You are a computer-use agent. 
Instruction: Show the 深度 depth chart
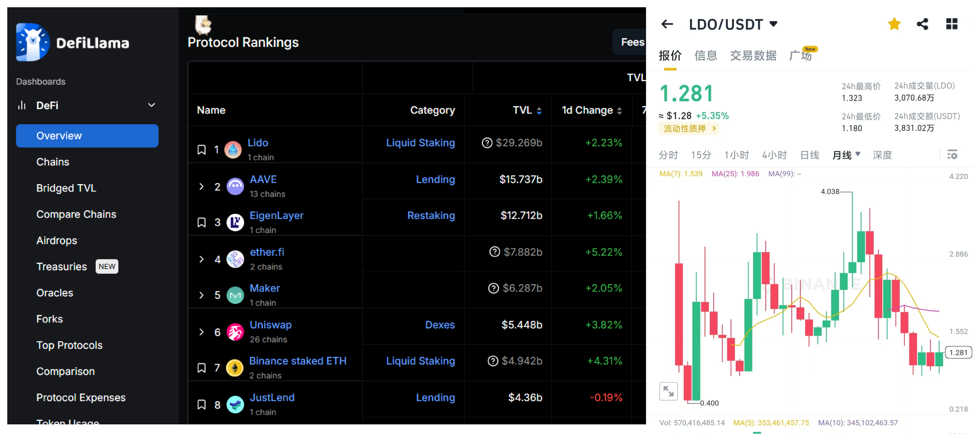(882, 155)
